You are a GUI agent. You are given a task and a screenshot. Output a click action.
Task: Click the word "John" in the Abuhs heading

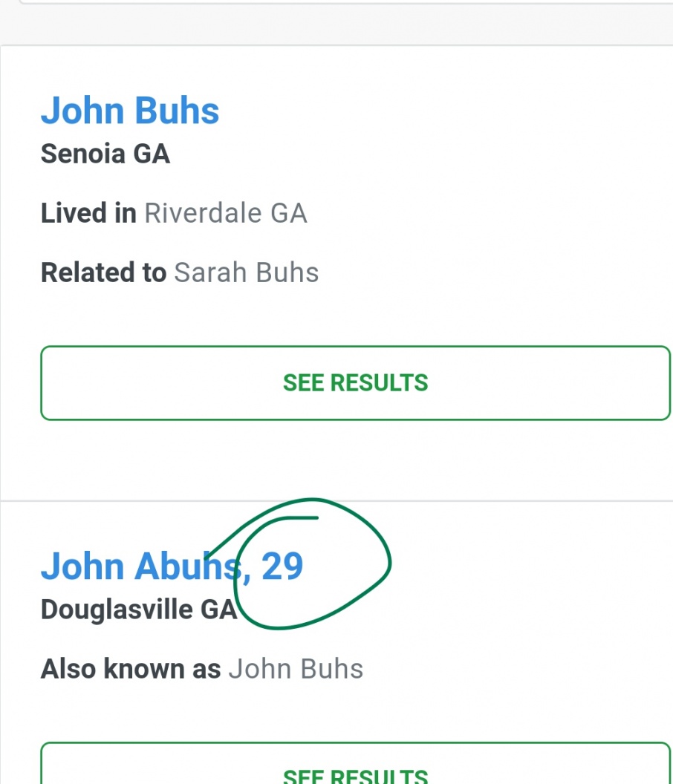pos(82,566)
